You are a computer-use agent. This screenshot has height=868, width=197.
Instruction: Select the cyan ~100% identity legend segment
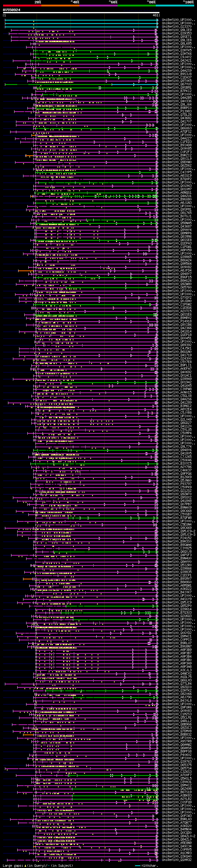(x=175, y=6)
